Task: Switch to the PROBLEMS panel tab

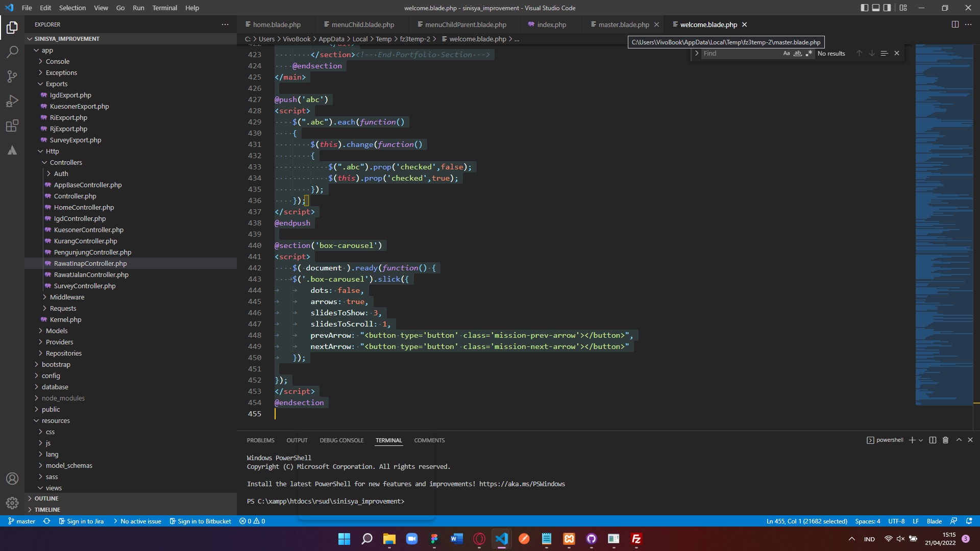Action: pyautogui.click(x=260, y=440)
